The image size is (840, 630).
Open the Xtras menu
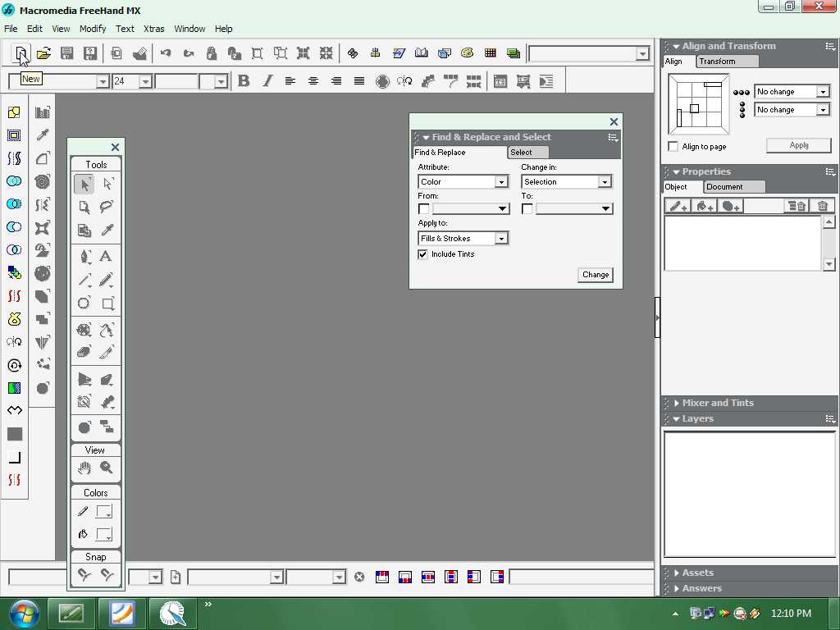pyautogui.click(x=153, y=29)
